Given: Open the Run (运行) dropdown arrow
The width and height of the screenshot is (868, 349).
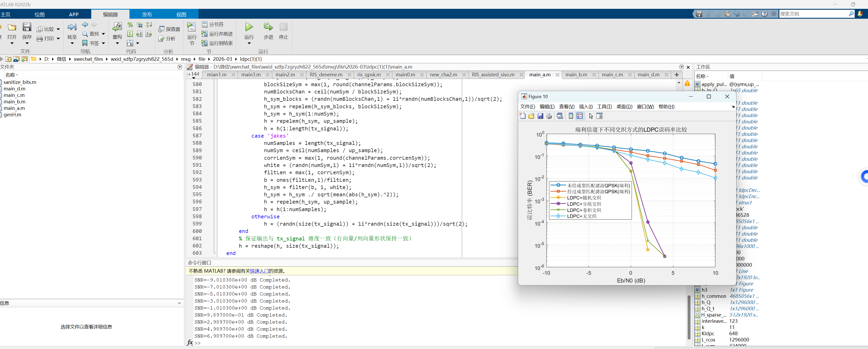Looking at the screenshot, I should click(x=249, y=43).
